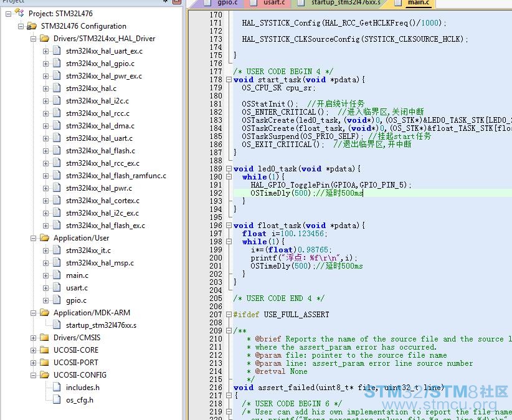The height and width of the screenshot is (420, 512).
Task: Click the Application/MDK-ARM folder icon
Action: coord(44,313)
